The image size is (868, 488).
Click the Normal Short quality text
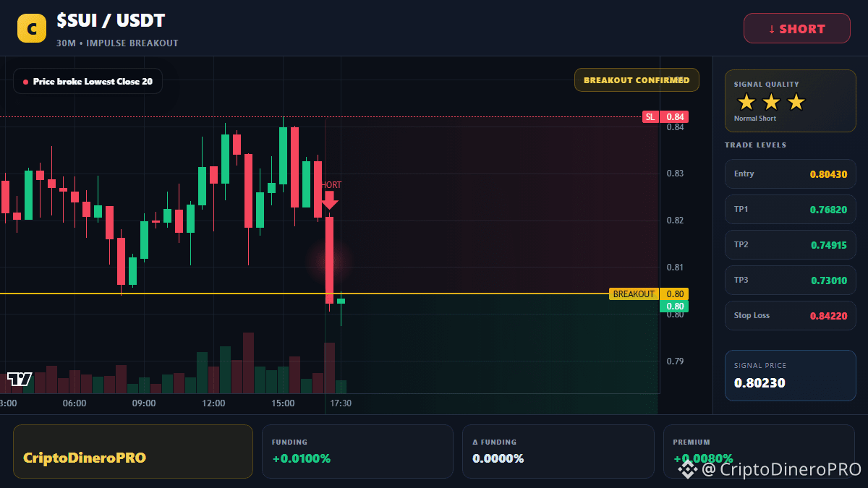click(755, 119)
